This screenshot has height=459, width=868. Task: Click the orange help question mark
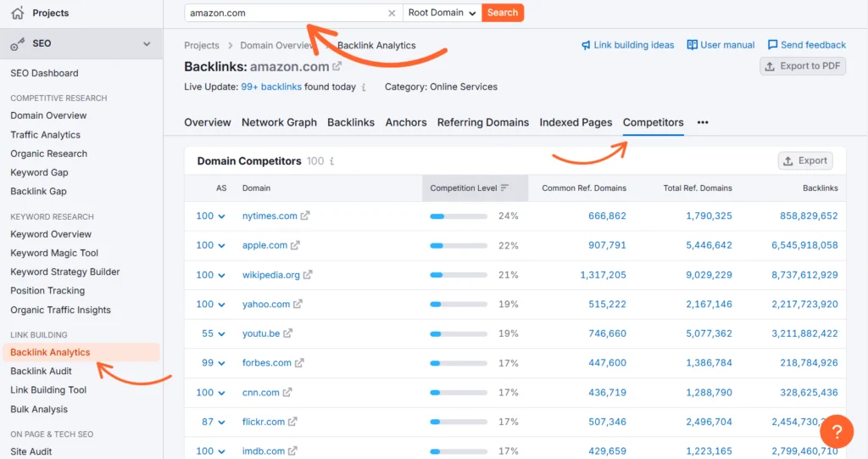tap(837, 431)
